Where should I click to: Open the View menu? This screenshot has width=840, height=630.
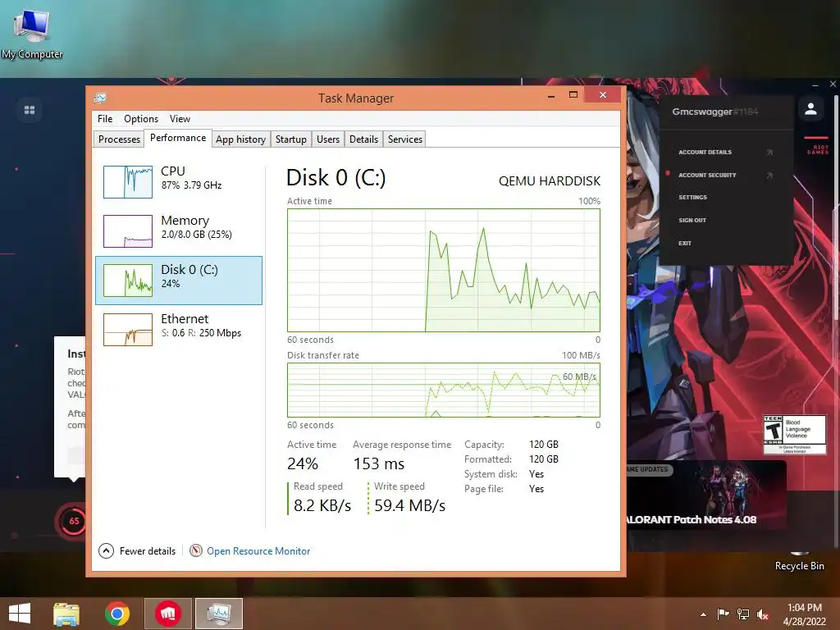180,119
